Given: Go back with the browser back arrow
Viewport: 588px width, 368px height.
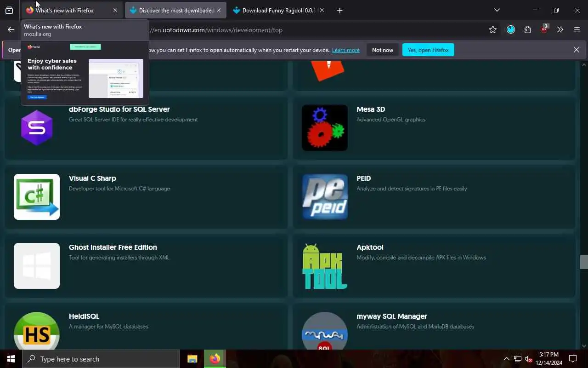Looking at the screenshot, I should (11, 30).
